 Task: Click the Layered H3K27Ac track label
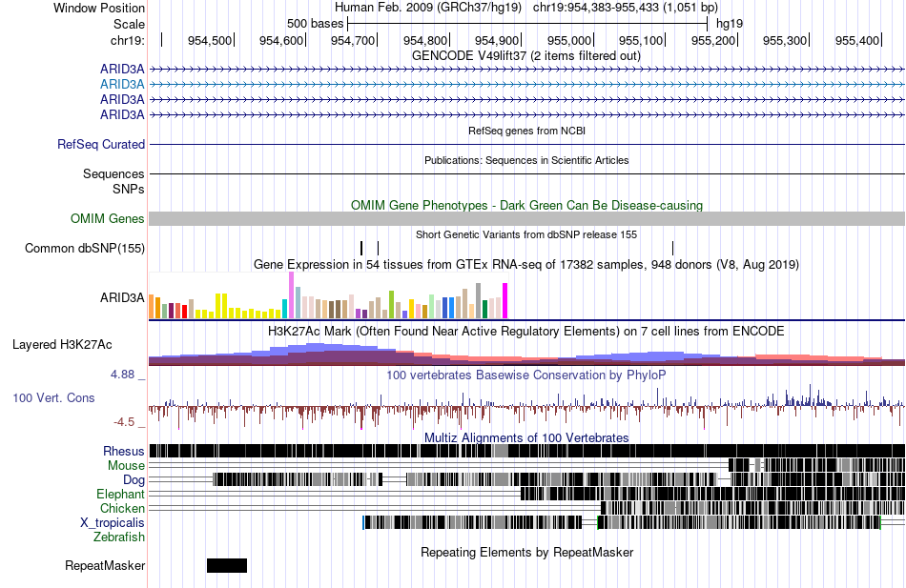click(x=62, y=345)
